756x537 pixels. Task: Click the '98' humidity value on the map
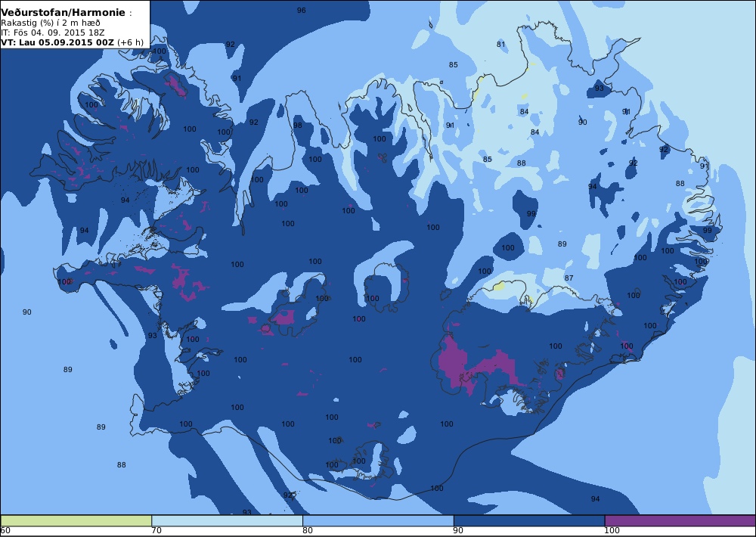click(x=297, y=126)
